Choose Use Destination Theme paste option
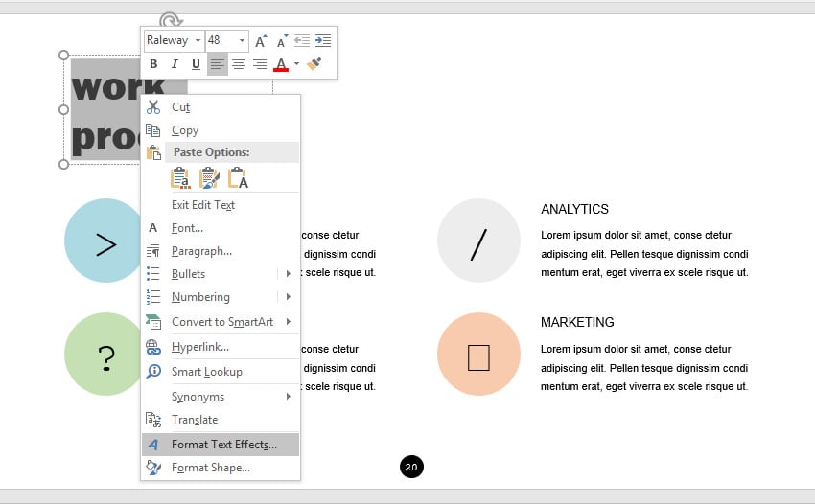This screenshot has height=504, width=815. click(x=180, y=178)
